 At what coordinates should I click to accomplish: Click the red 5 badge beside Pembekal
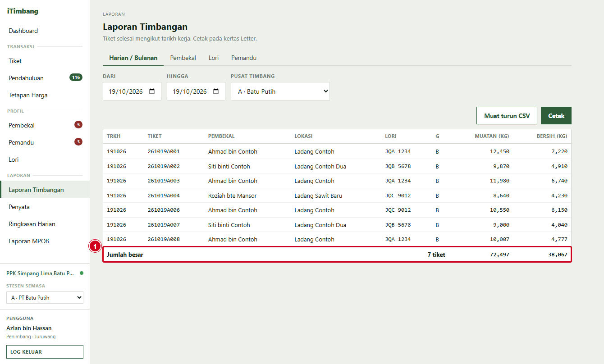78,125
